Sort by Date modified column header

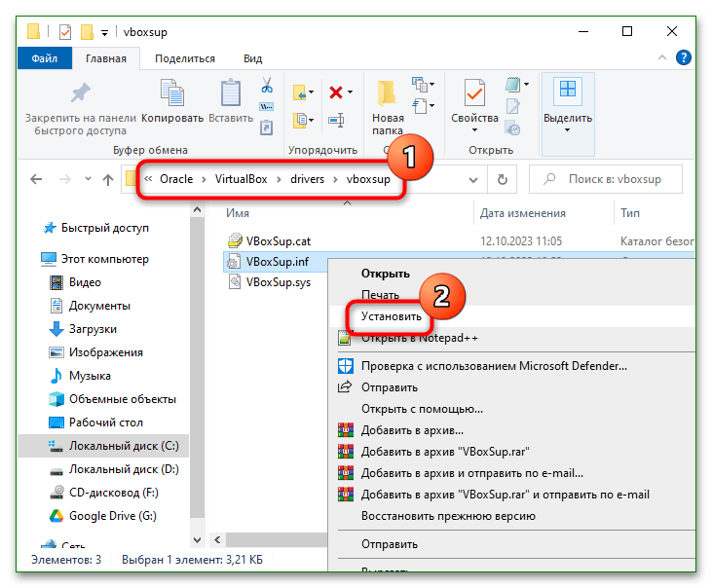[523, 213]
